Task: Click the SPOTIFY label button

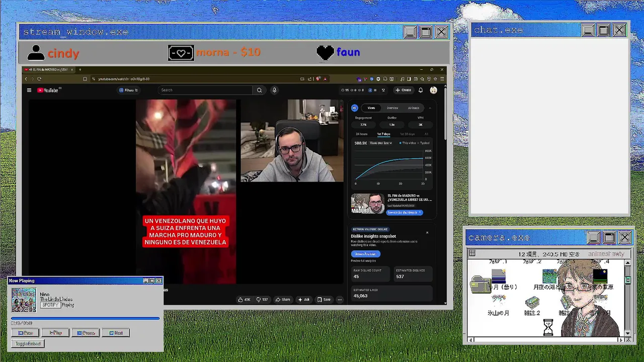Action: [x=50, y=305]
